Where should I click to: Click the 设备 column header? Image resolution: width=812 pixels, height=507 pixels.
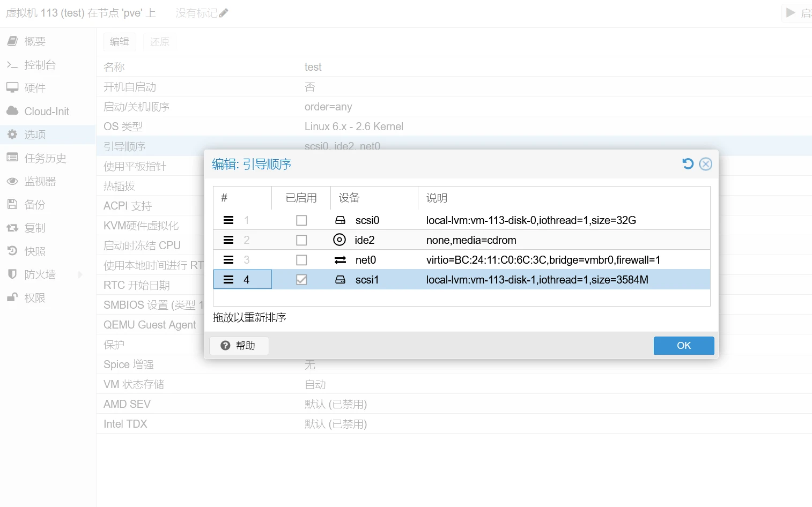pyautogui.click(x=374, y=198)
